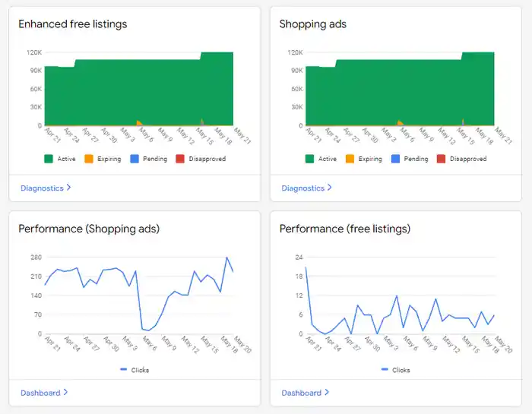Click Performance (Shopping ads) card title
This screenshot has width=532, height=414.
pos(89,229)
